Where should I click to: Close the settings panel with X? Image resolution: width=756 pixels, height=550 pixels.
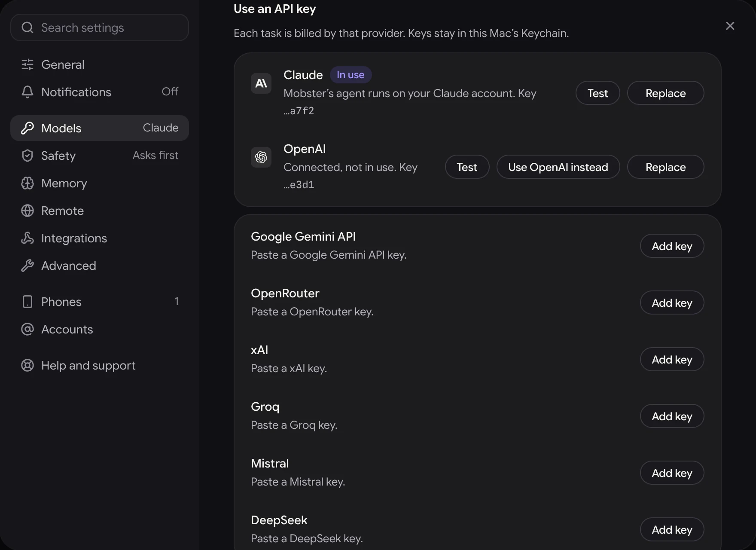(x=730, y=26)
